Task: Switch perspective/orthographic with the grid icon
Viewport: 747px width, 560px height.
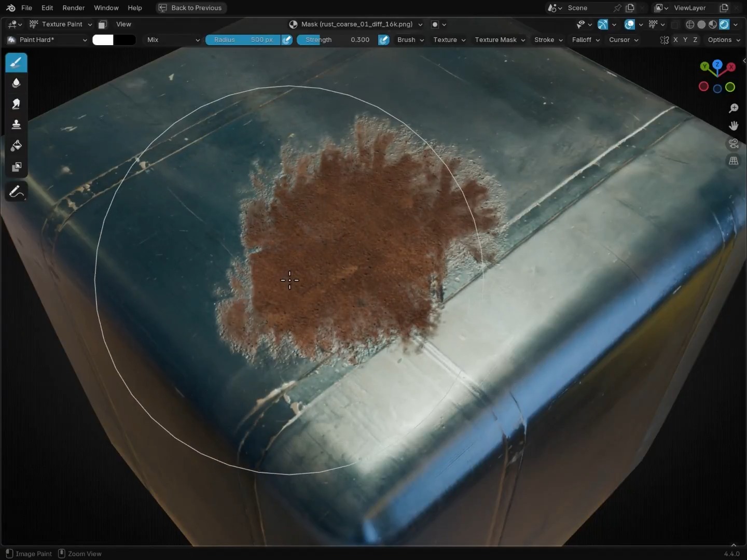Action: [x=734, y=161]
